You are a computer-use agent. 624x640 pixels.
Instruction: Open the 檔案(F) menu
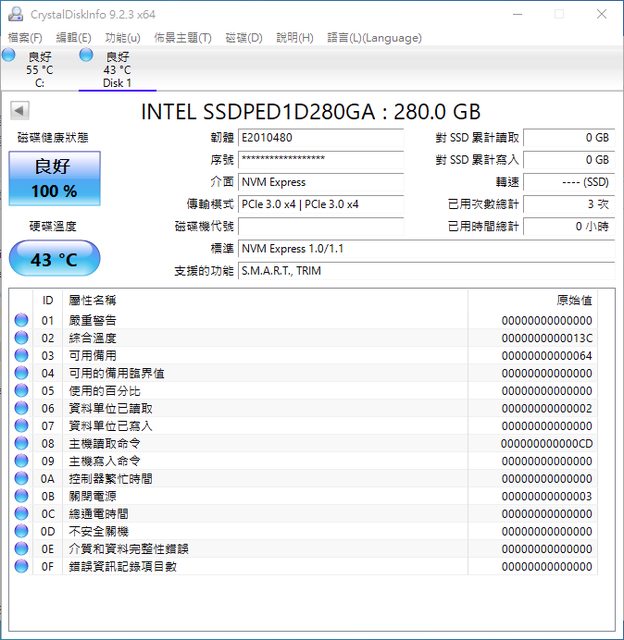(26, 38)
